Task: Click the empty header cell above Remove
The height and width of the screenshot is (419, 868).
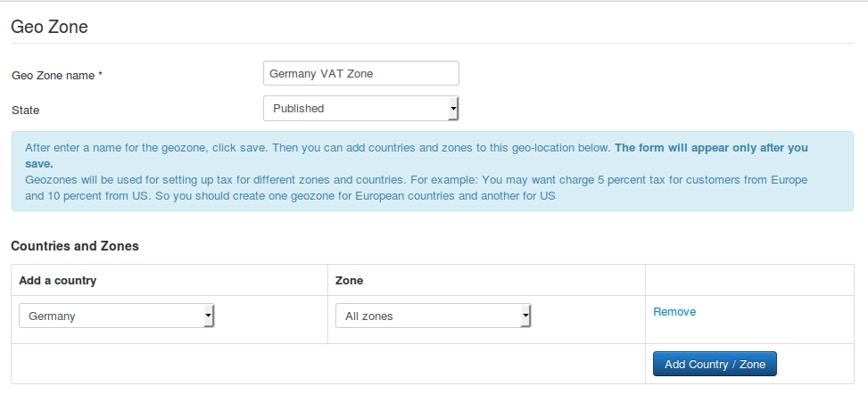Action: [749, 280]
